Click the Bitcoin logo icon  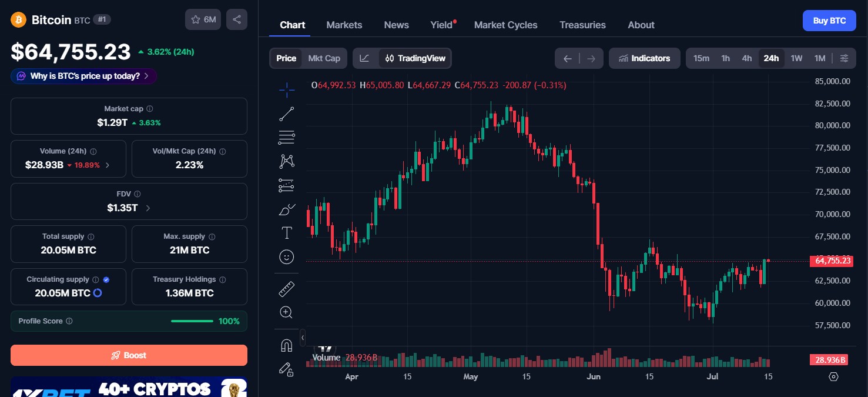[x=18, y=19]
